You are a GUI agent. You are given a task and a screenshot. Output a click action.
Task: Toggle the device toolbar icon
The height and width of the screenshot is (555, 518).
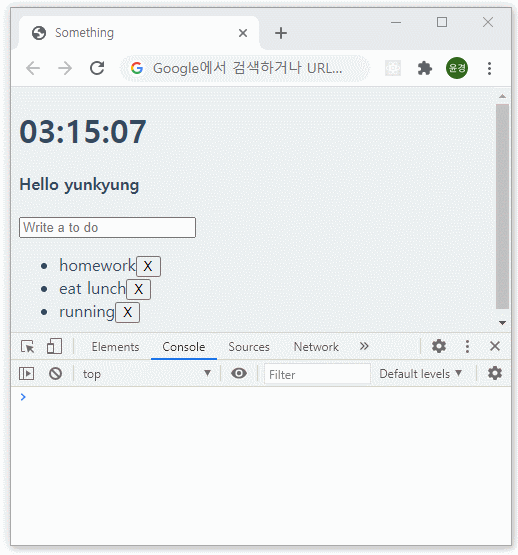[x=54, y=346]
